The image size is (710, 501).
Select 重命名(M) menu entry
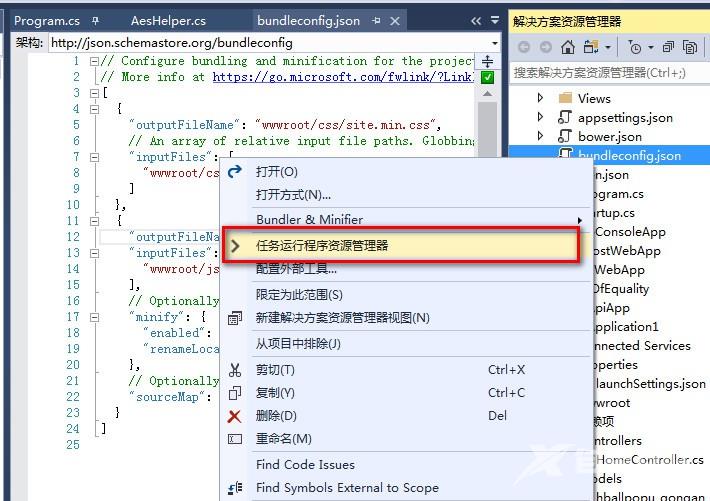[x=283, y=439]
